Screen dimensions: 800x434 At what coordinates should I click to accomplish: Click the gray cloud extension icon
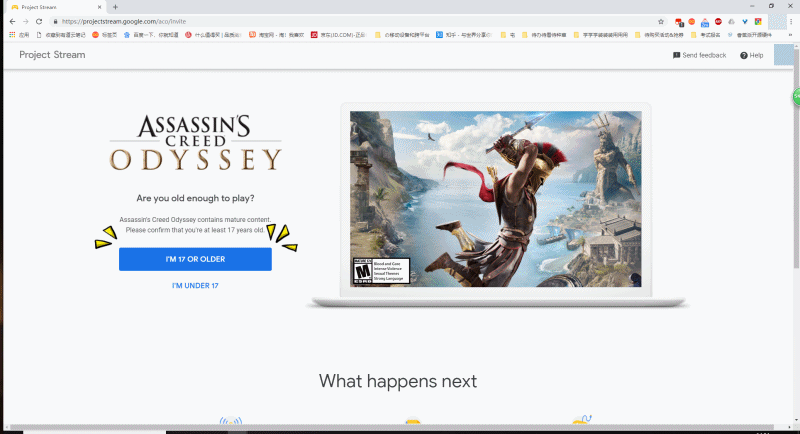[x=731, y=21]
